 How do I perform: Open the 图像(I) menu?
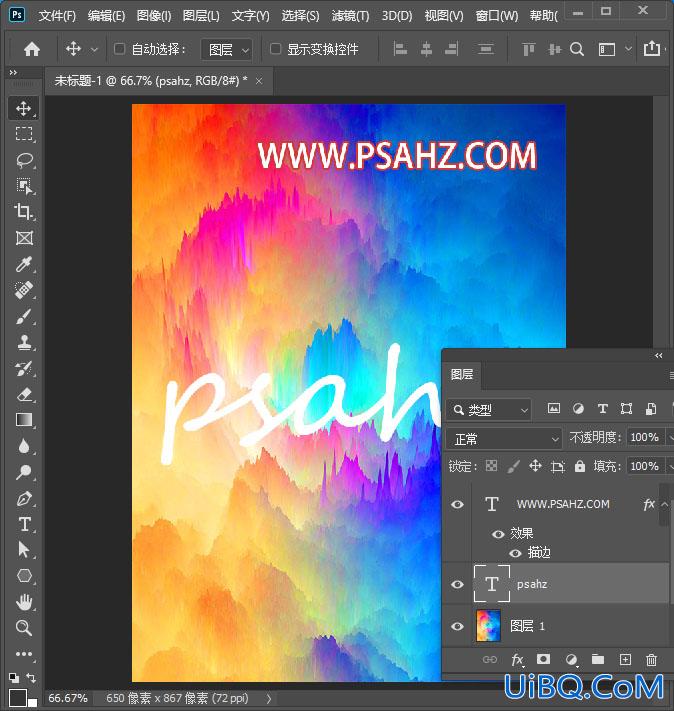point(154,16)
